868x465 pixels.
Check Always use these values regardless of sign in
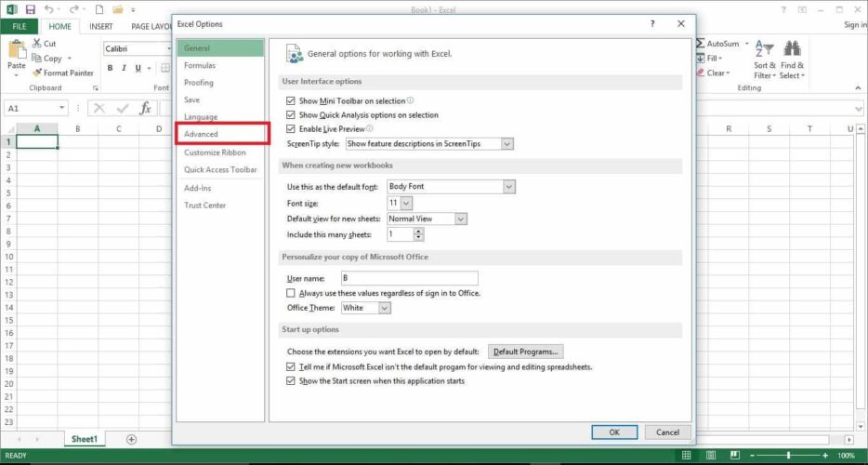pos(291,293)
